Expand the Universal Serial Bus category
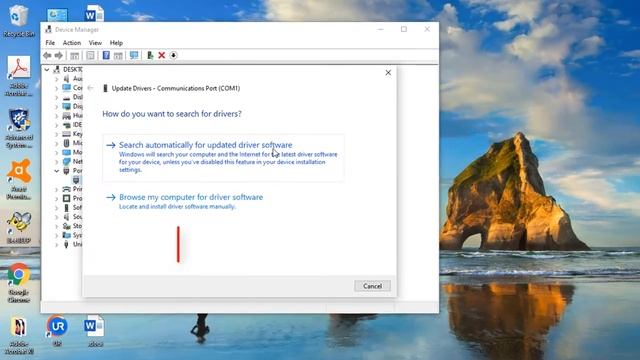Screen dimensions: 640x360 click(57, 244)
